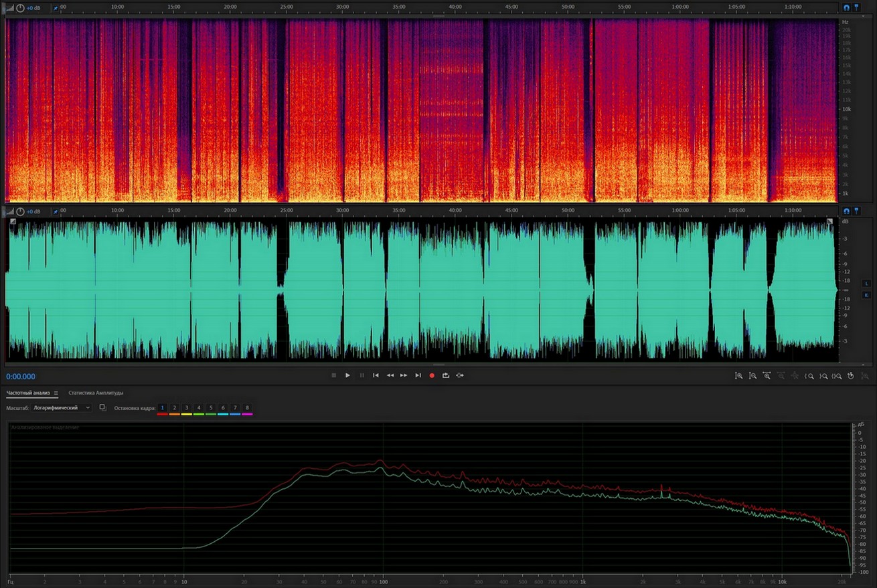
Task: Click the spectral display volume knob
Action: click(20, 7)
